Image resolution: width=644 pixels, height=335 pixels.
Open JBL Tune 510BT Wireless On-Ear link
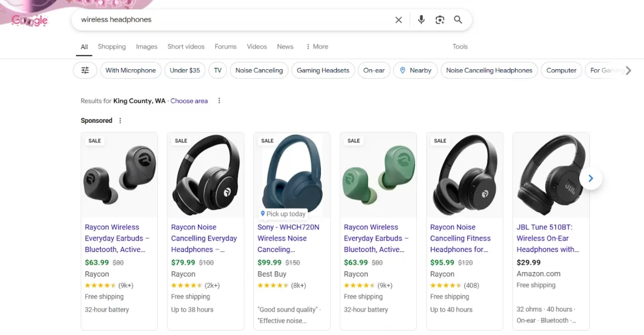(548, 239)
